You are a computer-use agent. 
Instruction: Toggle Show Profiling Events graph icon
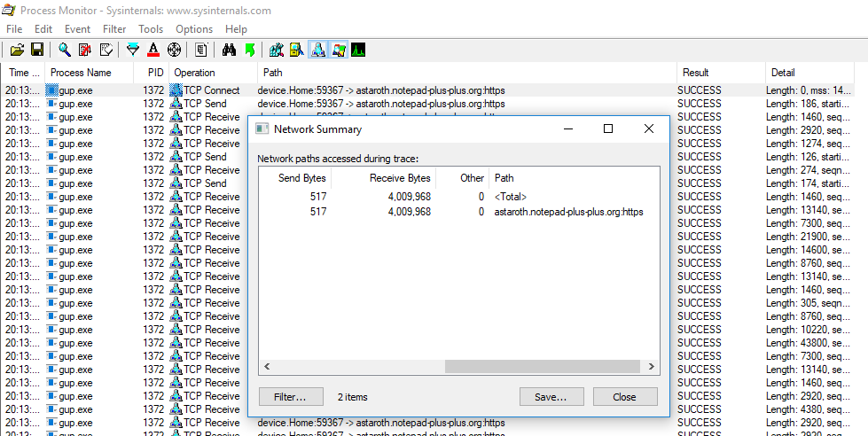[358, 51]
